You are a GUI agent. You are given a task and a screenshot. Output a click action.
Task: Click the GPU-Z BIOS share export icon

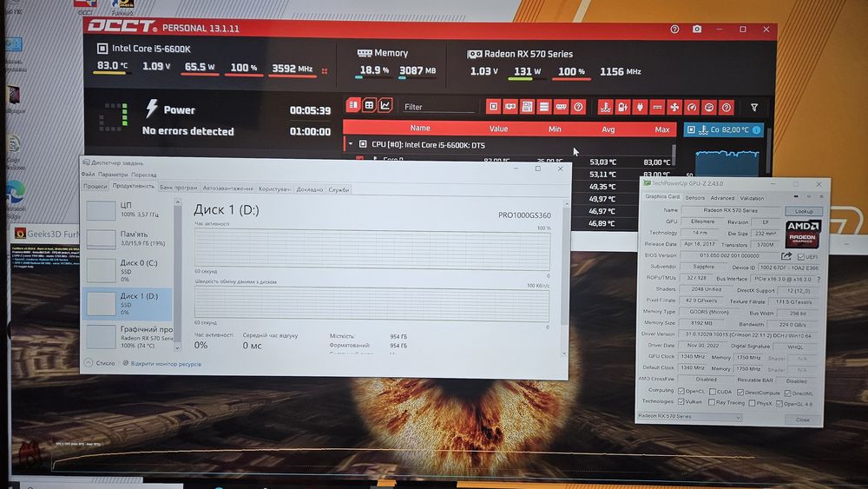click(786, 256)
